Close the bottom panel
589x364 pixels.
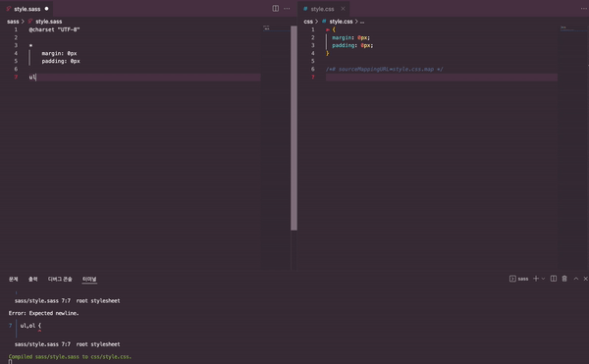pos(585,279)
